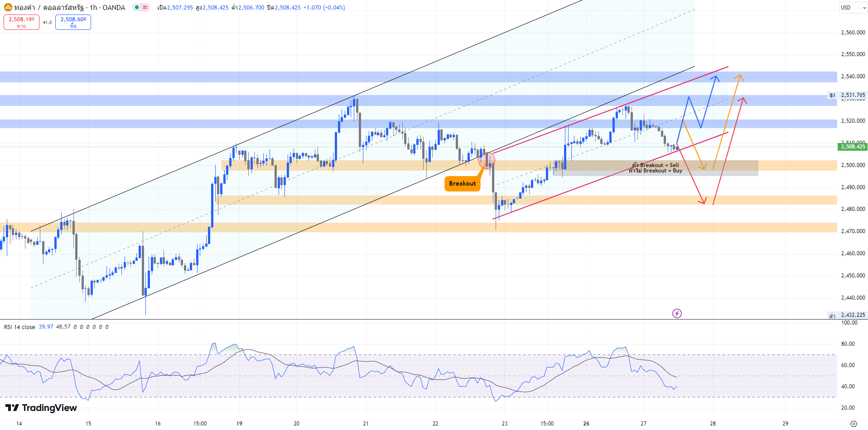Click the current price label 2,508.425

pos(853,147)
